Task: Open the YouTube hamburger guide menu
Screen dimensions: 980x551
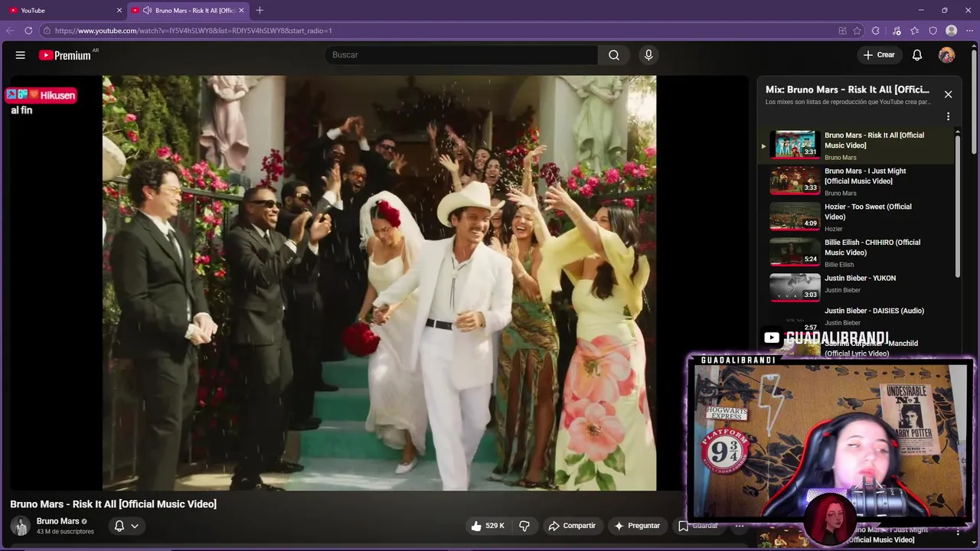Action: coord(21,55)
